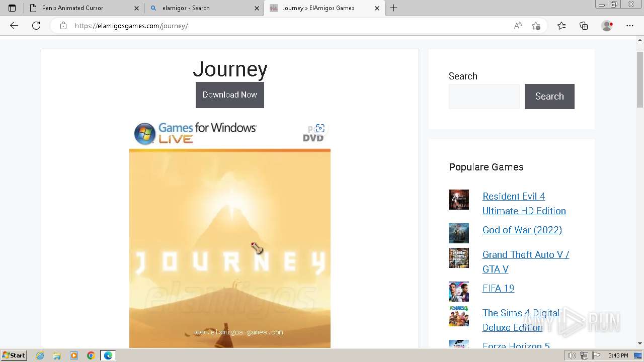The width and height of the screenshot is (644, 362).
Task: Open the tab actions menu
Action: (12, 8)
